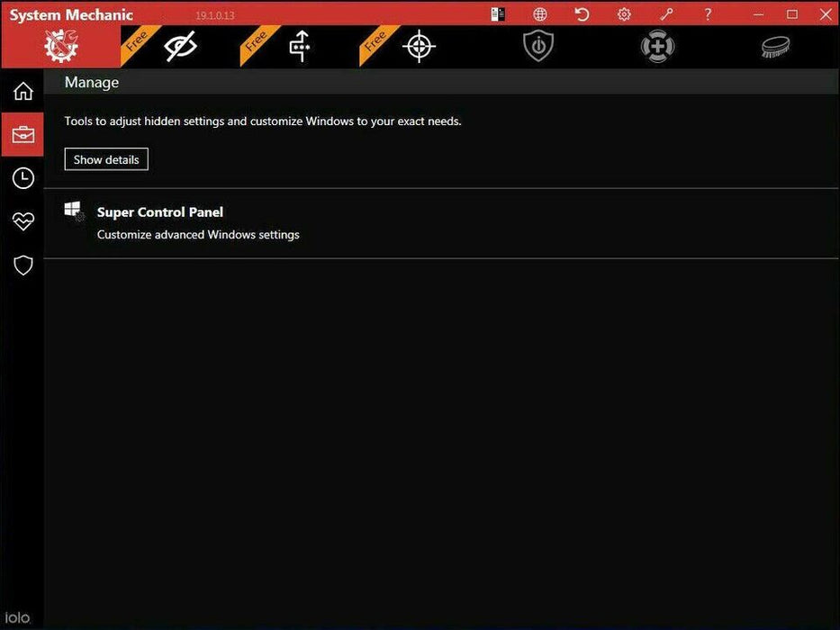Open the clock history section

point(23,177)
